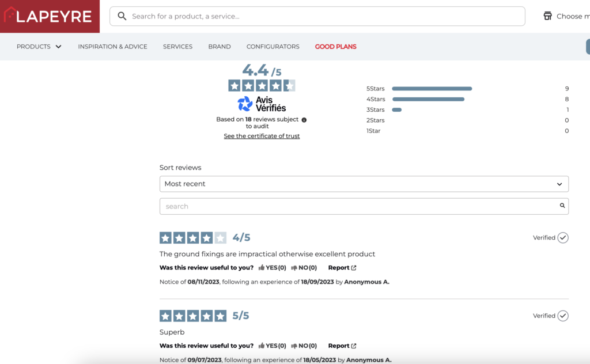Click Verified checkmark on the 5/5 review

[x=563, y=316]
